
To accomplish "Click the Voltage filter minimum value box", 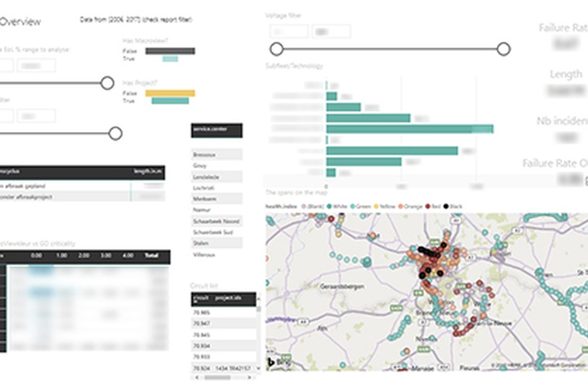I will (288, 31).
